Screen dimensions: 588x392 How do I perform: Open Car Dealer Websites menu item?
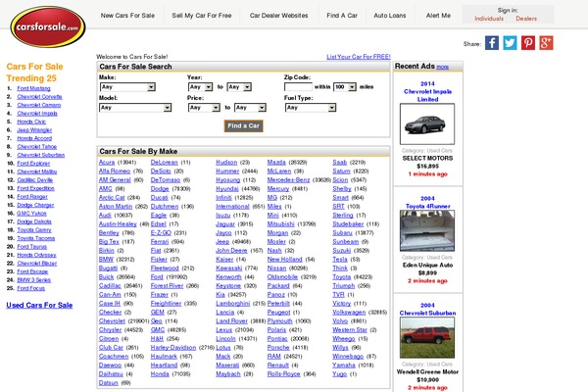pos(279,16)
